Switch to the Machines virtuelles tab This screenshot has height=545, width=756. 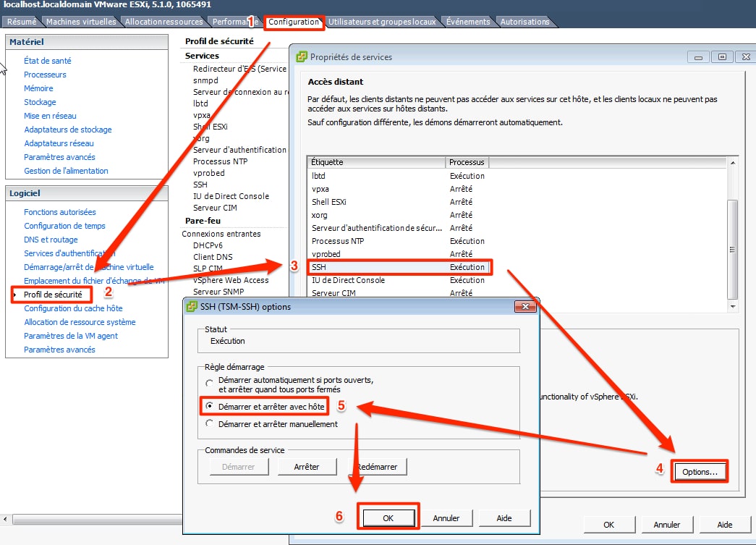[81, 22]
